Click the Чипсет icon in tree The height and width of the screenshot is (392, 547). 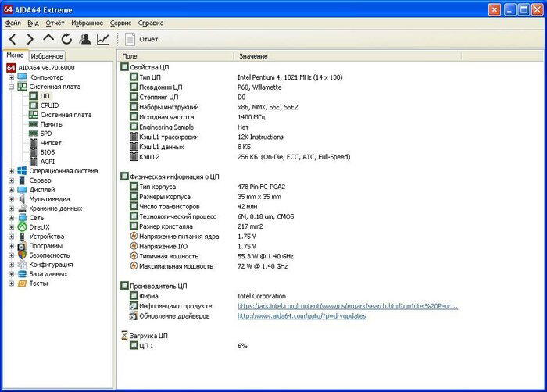click(33, 143)
